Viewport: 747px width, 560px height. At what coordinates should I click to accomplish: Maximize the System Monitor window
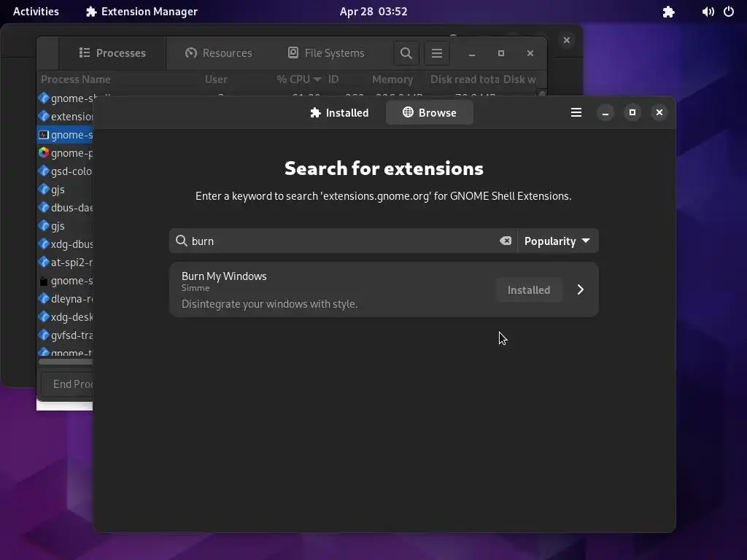500,53
